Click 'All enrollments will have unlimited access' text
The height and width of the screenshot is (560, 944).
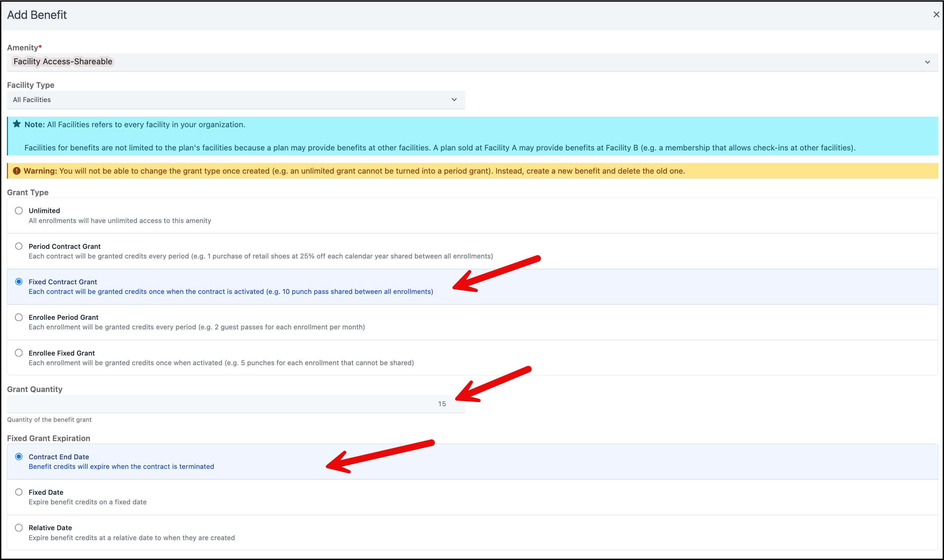(120, 220)
